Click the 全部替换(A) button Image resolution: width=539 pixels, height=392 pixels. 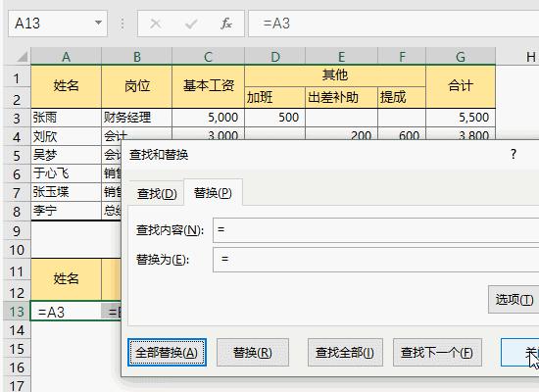coord(167,353)
